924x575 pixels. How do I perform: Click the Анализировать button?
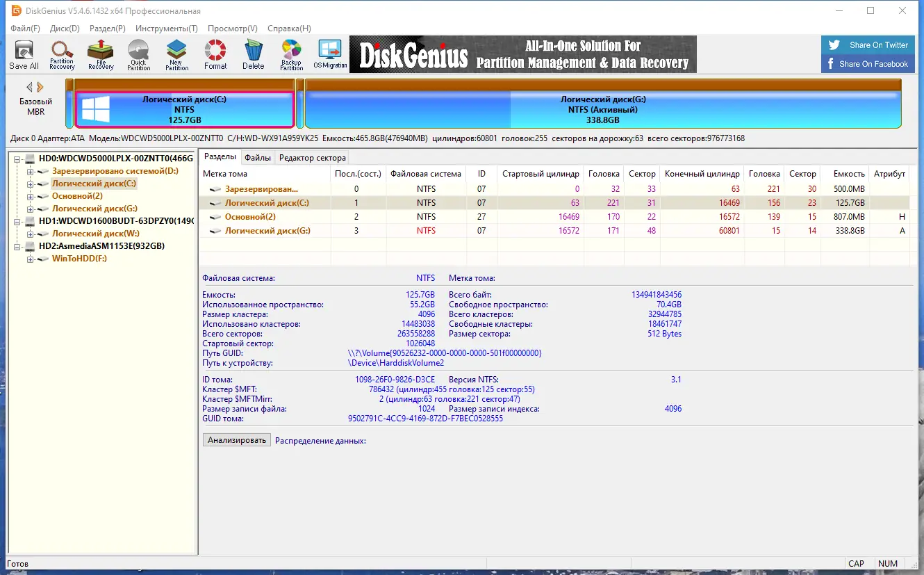(x=237, y=440)
